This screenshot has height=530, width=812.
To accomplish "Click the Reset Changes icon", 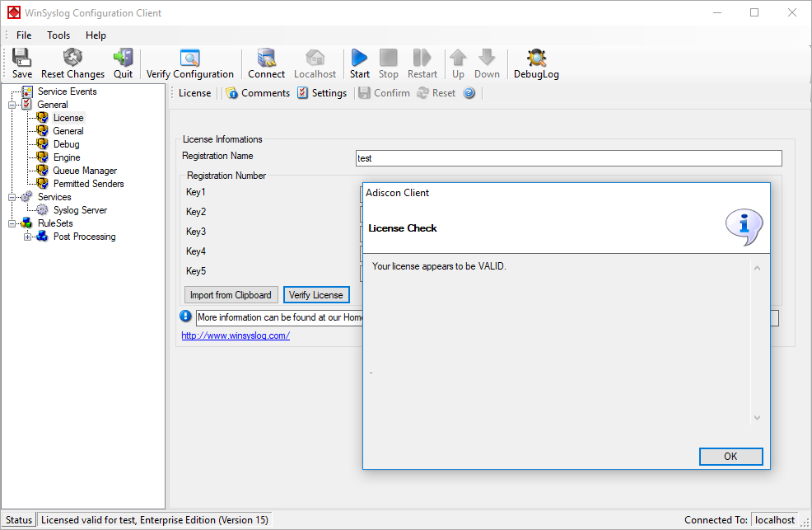I will point(72,58).
